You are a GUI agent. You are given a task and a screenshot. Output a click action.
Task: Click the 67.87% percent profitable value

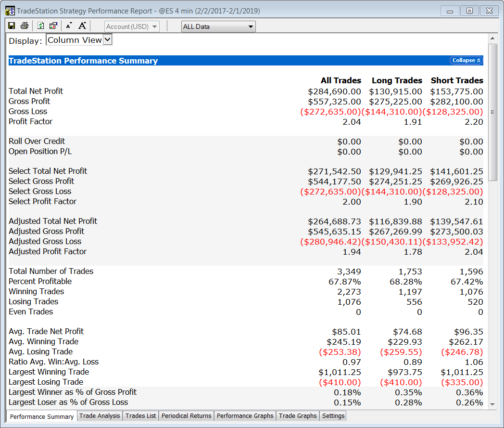coord(344,282)
